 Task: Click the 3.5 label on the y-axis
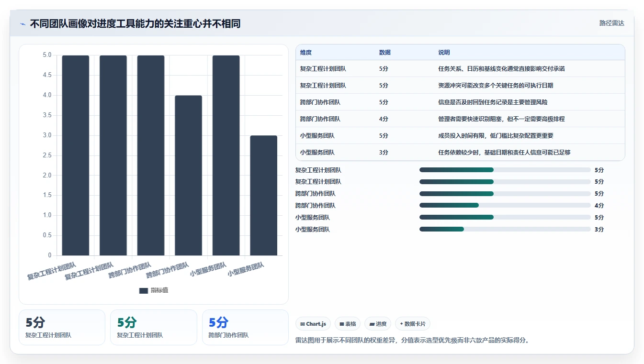pyautogui.click(x=47, y=115)
